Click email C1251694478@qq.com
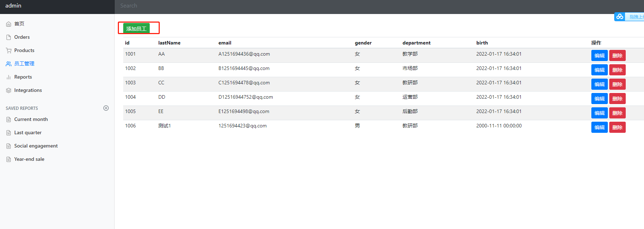This screenshot has width=644, height=229. click(x=244, y=83)
